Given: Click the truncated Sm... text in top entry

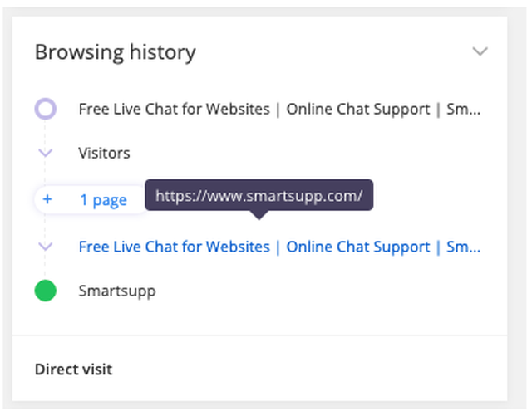Looking at the screenshot, I should pos(463,109).
